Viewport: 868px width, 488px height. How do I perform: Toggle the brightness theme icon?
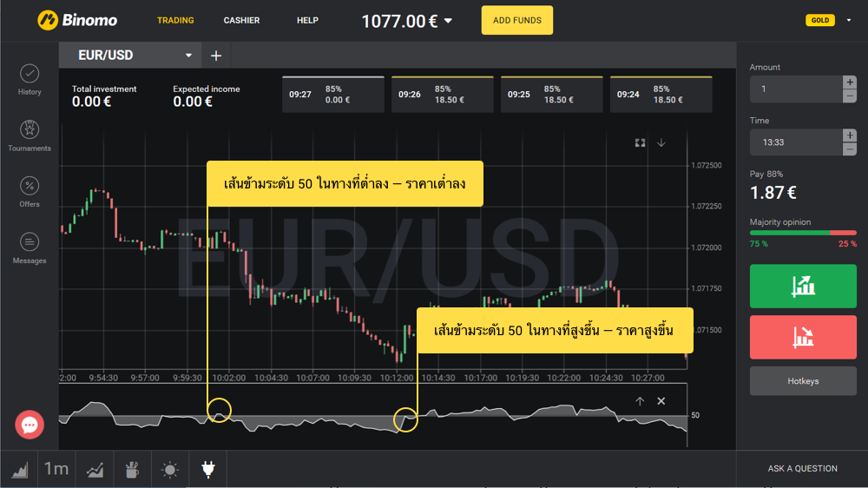[170, 470]
